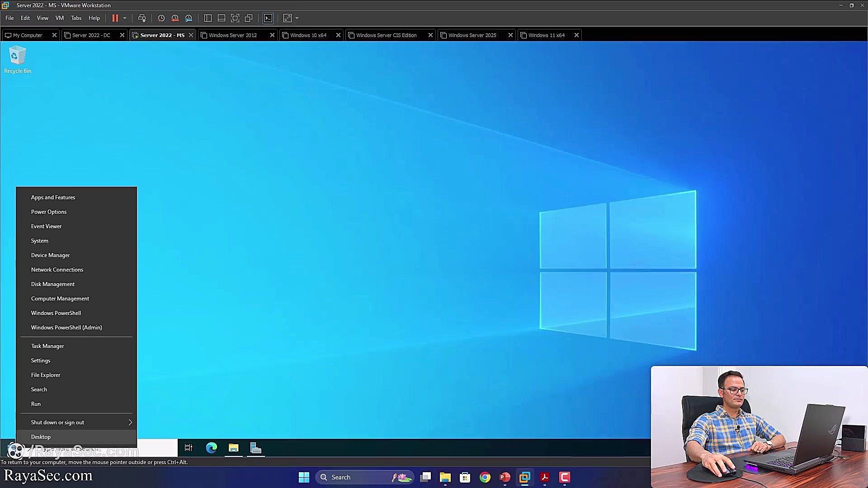Enter full screen mode icon
The width and height of the screenshot is (868, 488).
point(235,18)
